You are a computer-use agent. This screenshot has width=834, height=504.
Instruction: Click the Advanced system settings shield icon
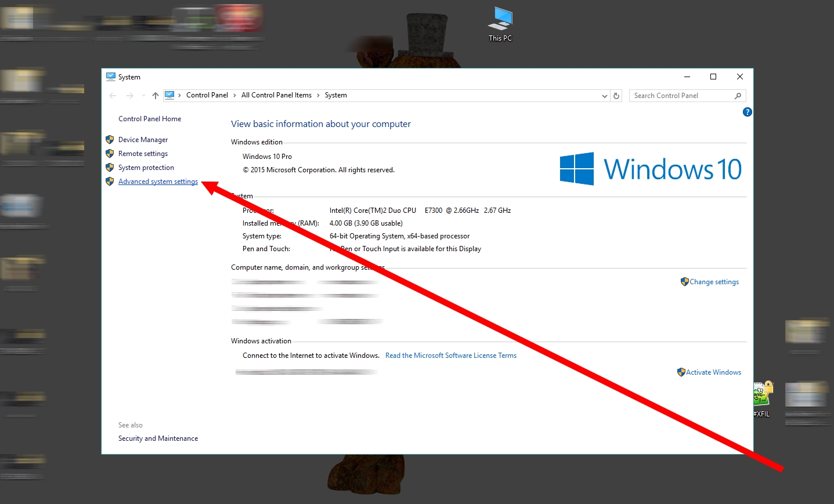[x=110, y=181]
